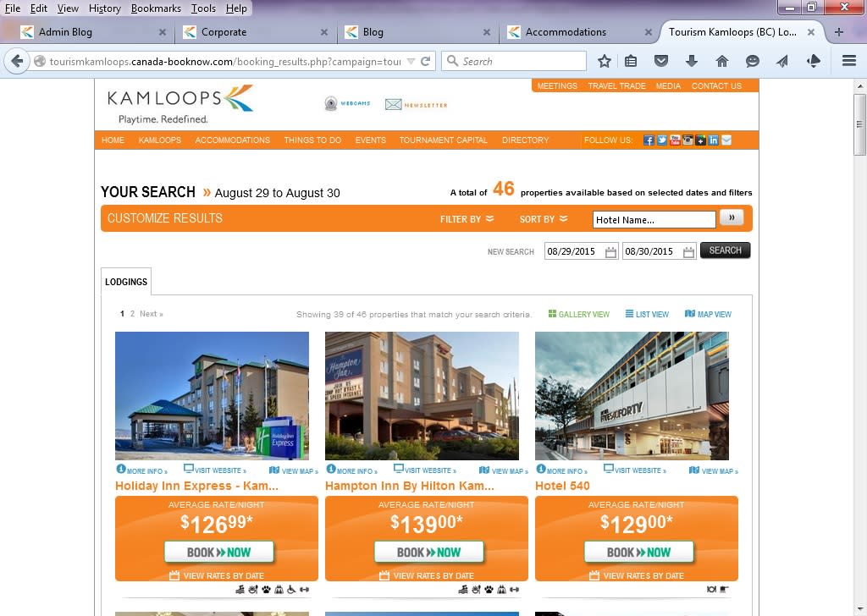This screenshot has height=616, width=867.
Task: Visit the Kamloops Twitter icon
Action: (x=662, y=140)
